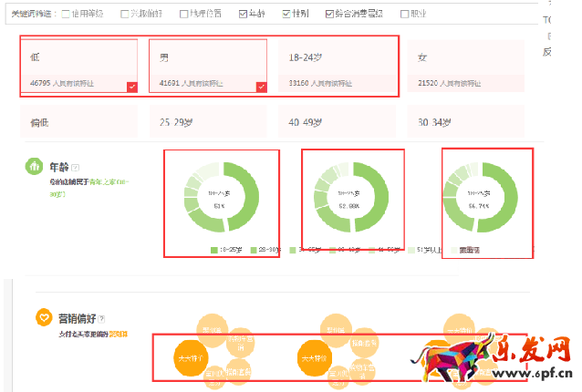Choose the 偏低 consumption level card

tap(78, 122)
